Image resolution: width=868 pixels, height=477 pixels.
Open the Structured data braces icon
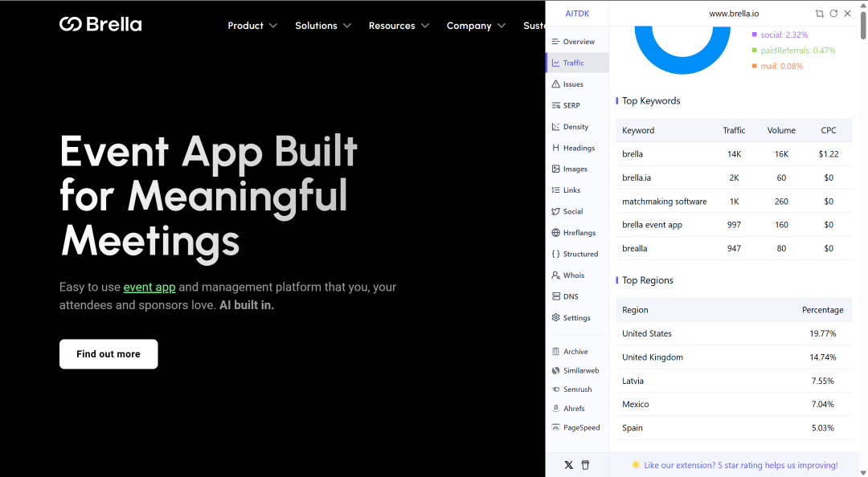click(x=556, y=254)
